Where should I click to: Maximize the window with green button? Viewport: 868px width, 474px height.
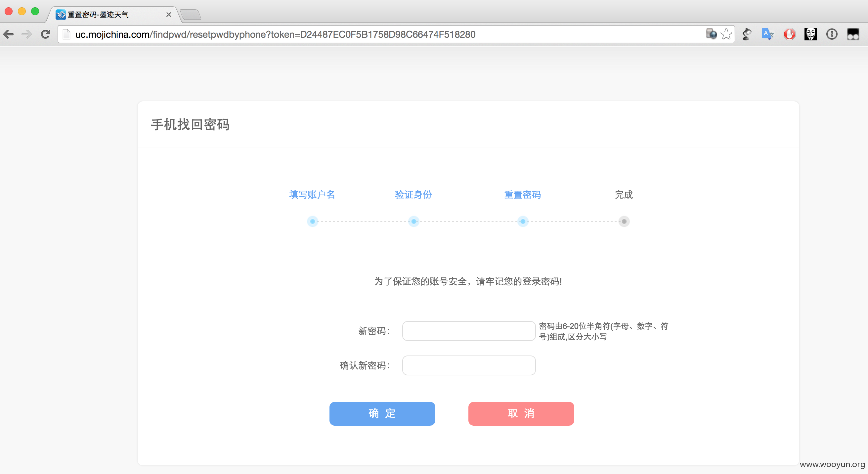pyautogui.click(x=35, y=12)
